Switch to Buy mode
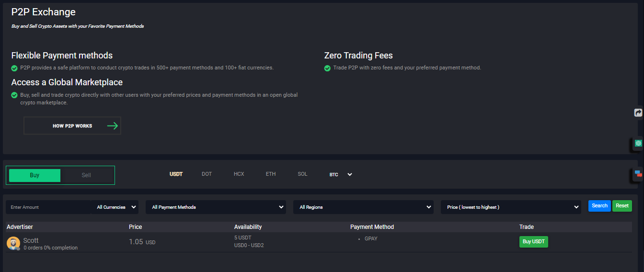 coord(34,175)
